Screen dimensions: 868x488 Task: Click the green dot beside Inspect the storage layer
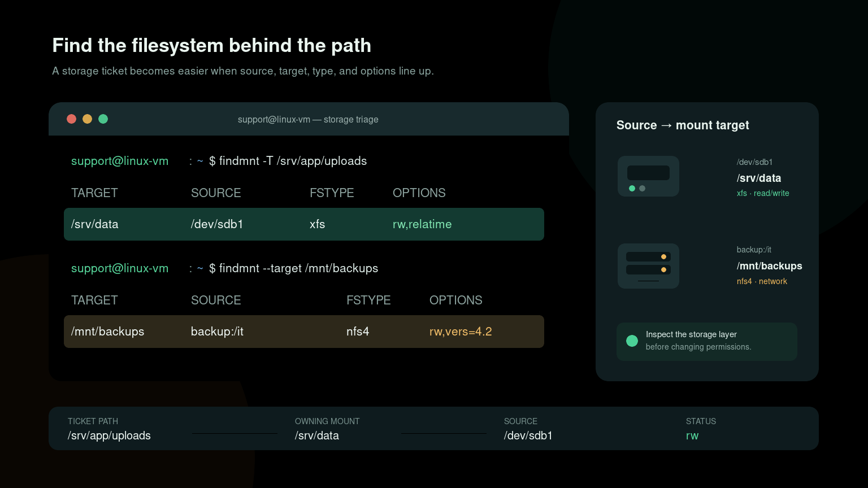(632, 341)
